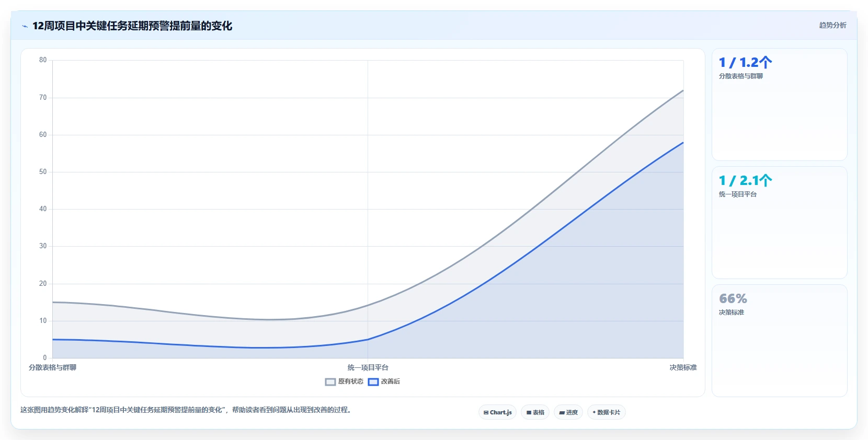Click the x-axis label 决策标准
This screenshot has width=868, height=440.
tap(683, 367)
